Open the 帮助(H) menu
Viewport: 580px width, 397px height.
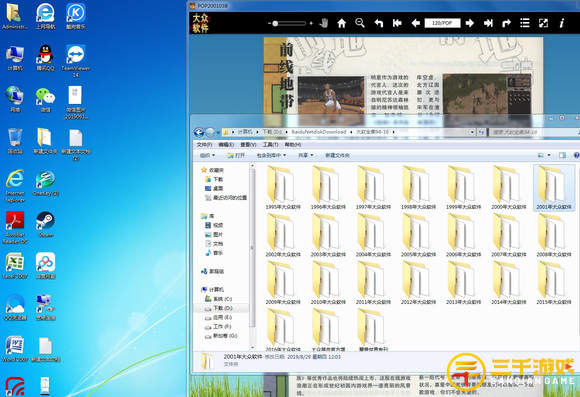[x=293, y=145]
